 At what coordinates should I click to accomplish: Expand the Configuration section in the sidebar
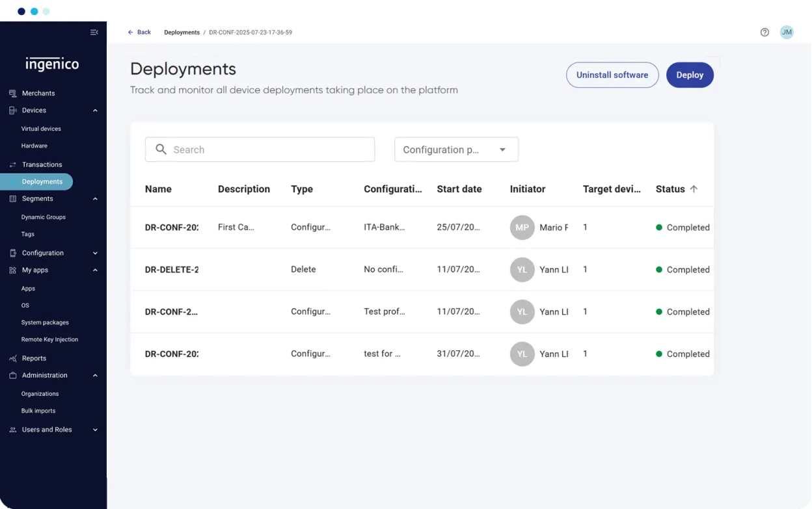point(95,254)
